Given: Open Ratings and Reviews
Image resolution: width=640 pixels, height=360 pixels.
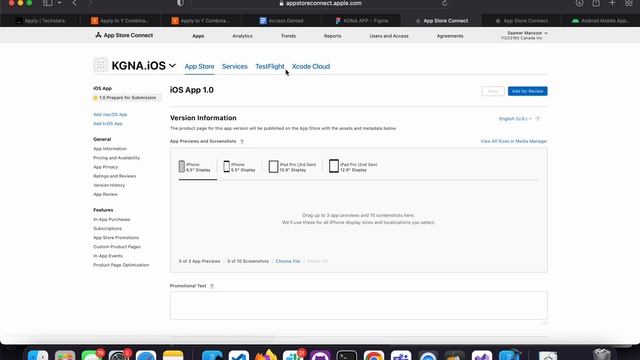Looking at the screenshot, I should coord(115,176).
